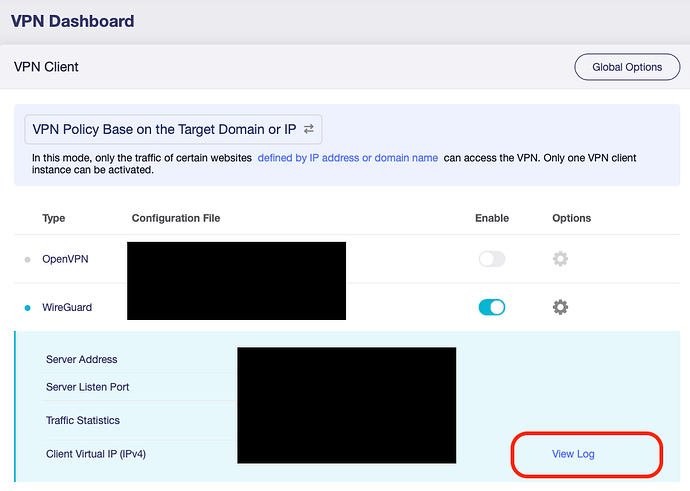690x491 pixels.
Task: Click the Server Listen Port label
Action: 88,387
